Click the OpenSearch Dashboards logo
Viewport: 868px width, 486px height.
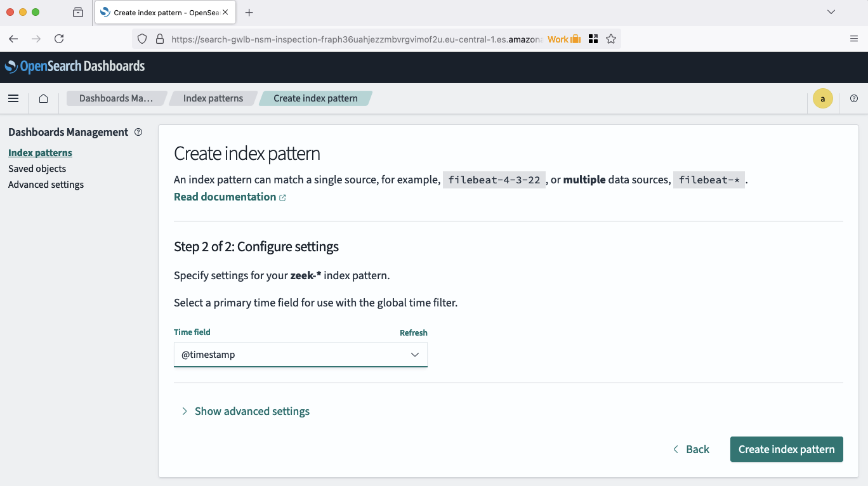(76, 66)
